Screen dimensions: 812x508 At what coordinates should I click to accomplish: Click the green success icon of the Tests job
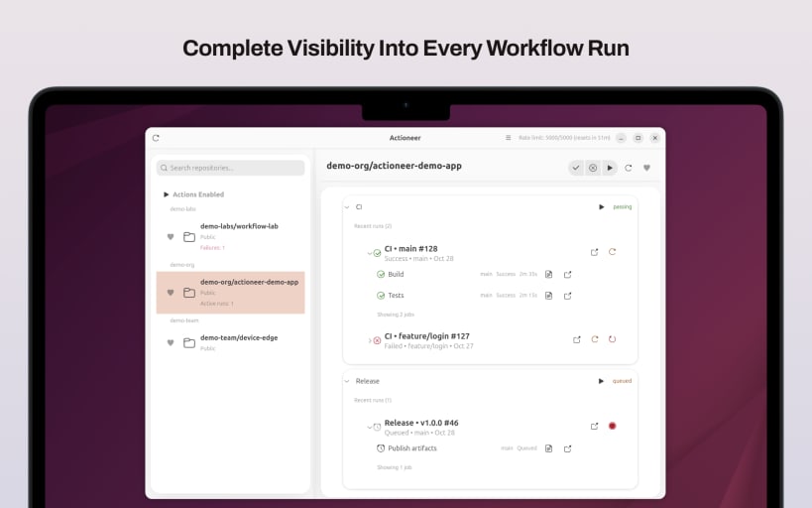(381, 296)
